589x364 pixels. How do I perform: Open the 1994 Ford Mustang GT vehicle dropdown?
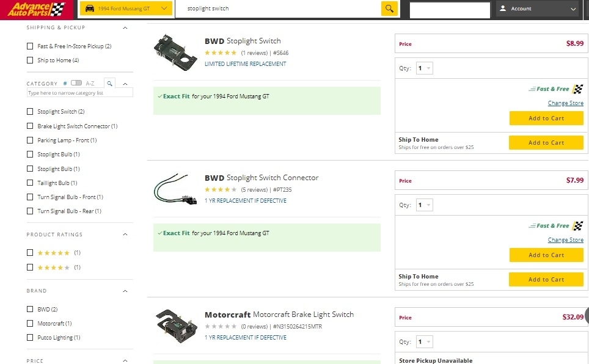tap(163, 9)
